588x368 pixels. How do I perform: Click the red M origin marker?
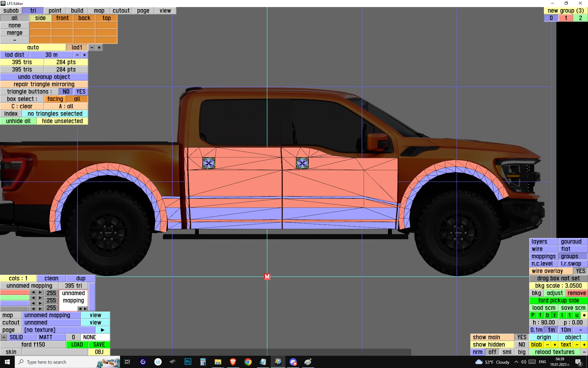[x=267, y=277]
